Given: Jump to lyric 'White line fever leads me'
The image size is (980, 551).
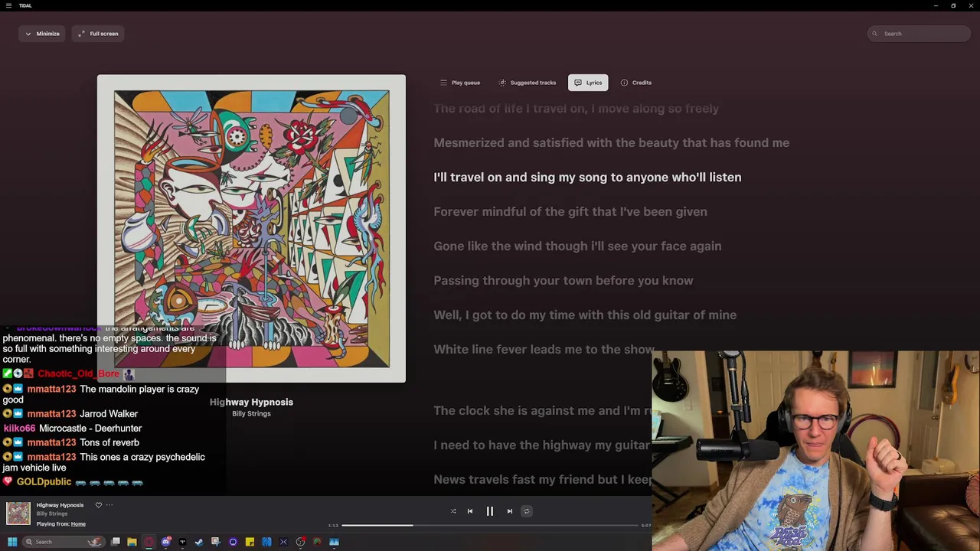Looking at the screenshot, I should point(544,350).
